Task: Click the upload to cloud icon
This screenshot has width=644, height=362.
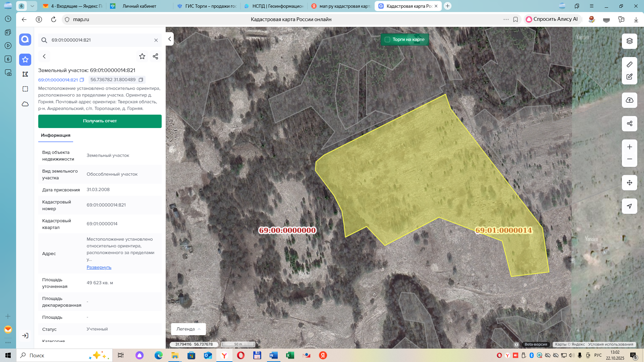Action: pos(629,100)
